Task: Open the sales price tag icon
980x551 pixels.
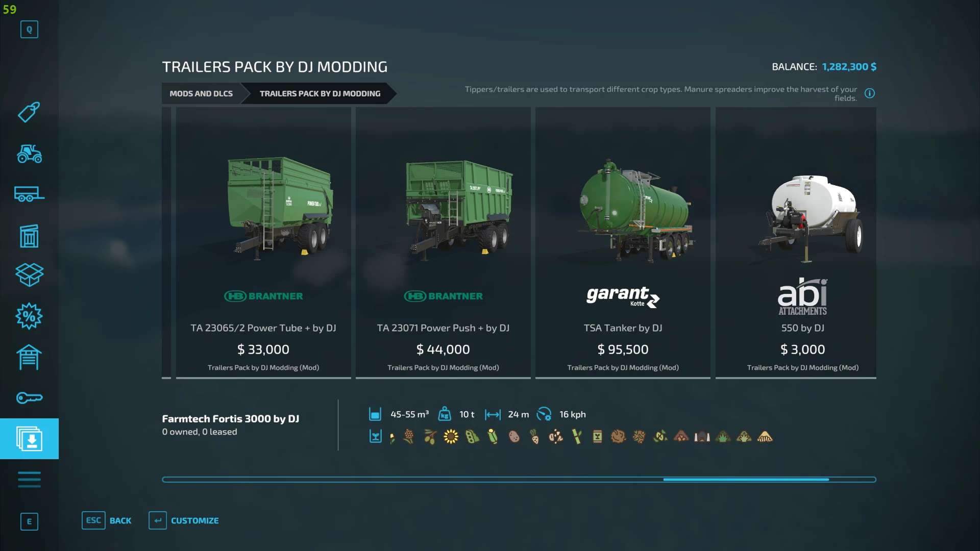Action: click(29, 112)
